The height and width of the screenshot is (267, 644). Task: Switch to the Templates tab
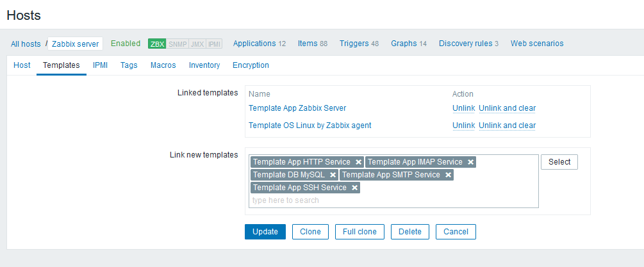click(x=62, y=65)
